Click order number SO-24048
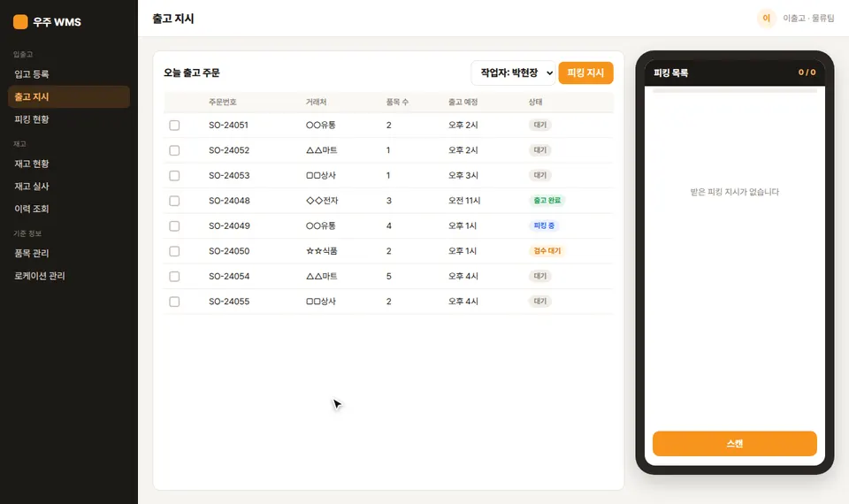 pos(230,201)
